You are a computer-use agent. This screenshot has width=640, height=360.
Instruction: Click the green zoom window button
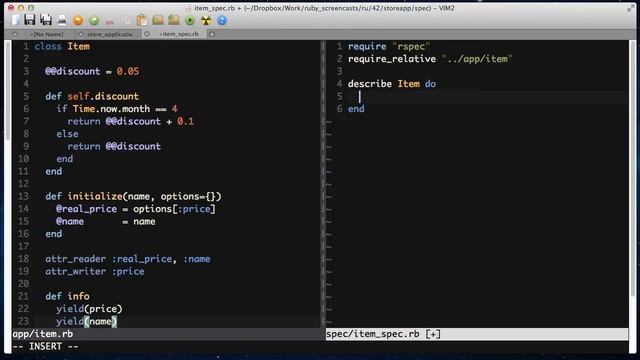pyautogui.click(x=31, y=8)
